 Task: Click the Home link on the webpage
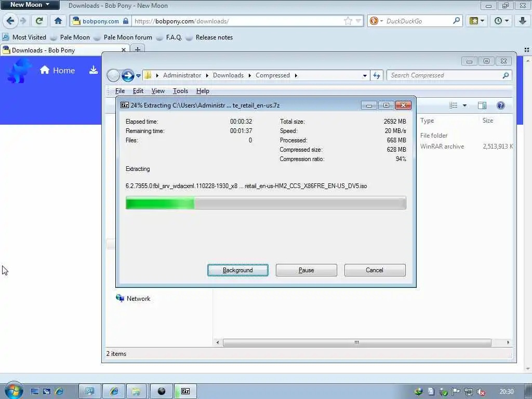coord(57,70)
